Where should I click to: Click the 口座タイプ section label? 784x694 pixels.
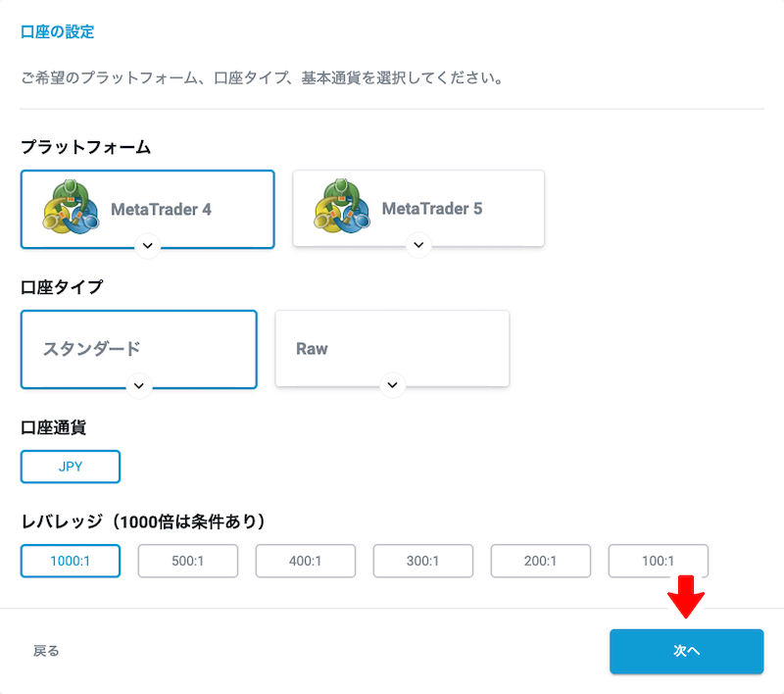pos(62,287)
